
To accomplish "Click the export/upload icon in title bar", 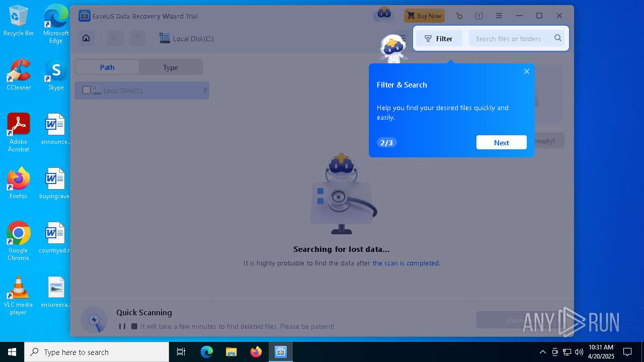I will pos(479,16).
